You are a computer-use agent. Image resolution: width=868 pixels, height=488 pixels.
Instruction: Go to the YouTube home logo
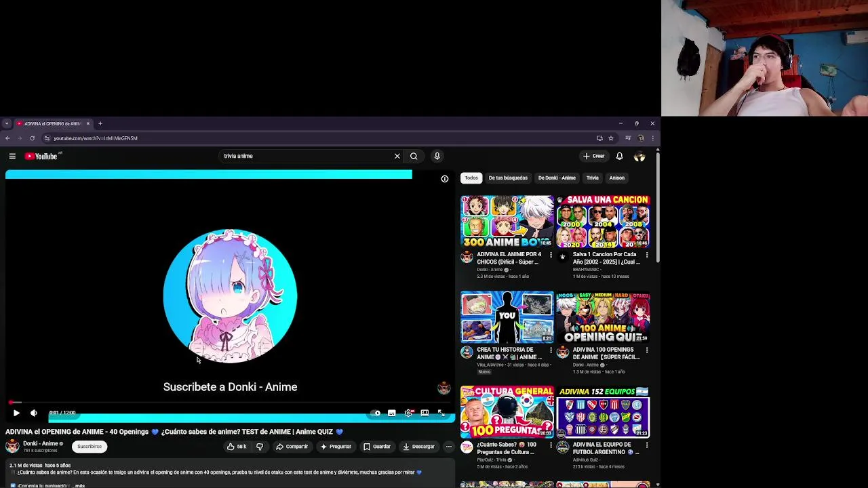point(42,156)
